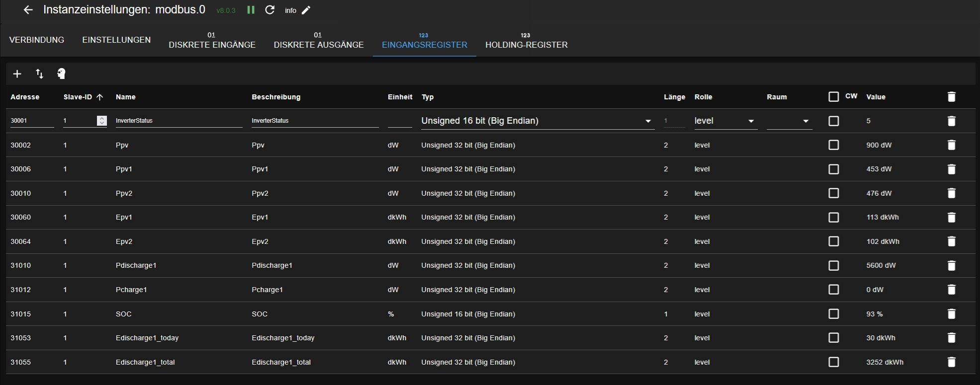Click value 3252 dkWh
The width and height of the screenshot is (980, 385).
885,362
